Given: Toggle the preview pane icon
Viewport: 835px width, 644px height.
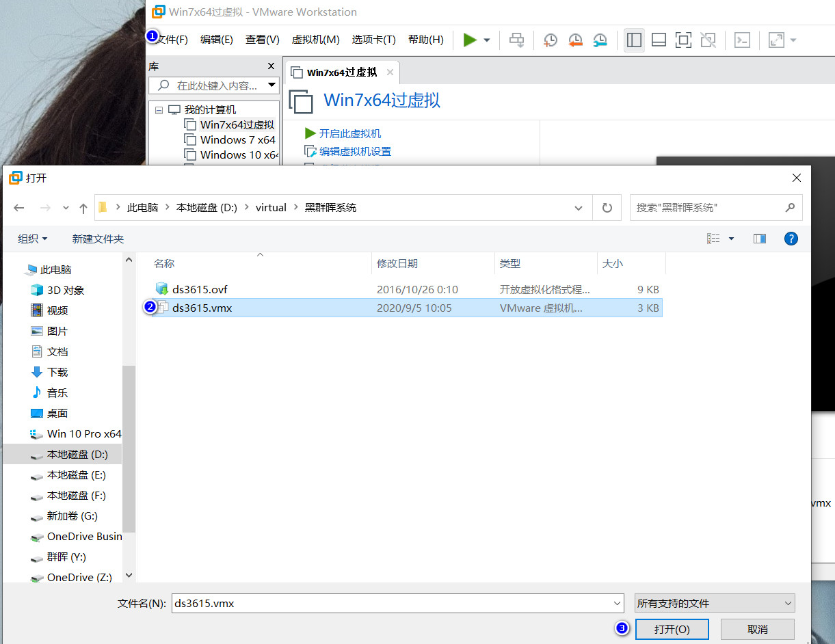Looking at the screenshot, I should 759,239.
